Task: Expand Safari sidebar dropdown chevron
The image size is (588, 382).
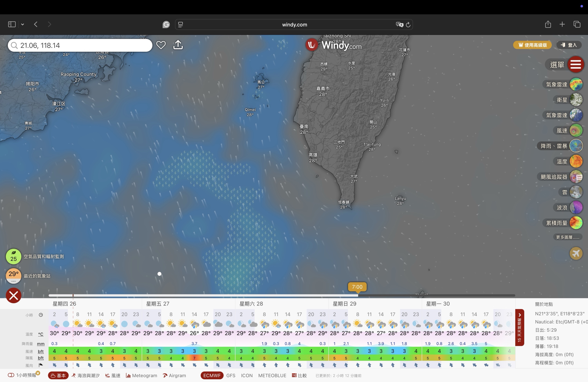Action: [x=23, y=24]
